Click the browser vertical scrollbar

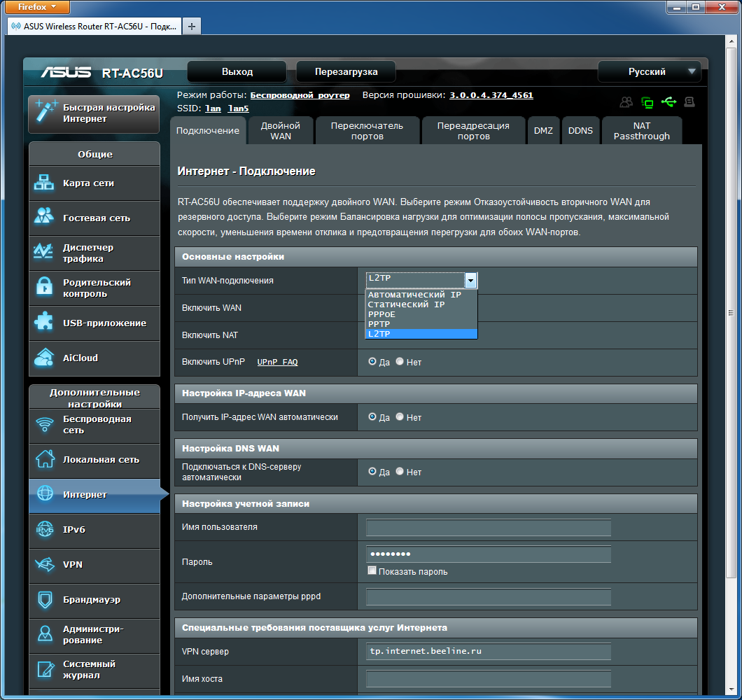pos(731,312)
